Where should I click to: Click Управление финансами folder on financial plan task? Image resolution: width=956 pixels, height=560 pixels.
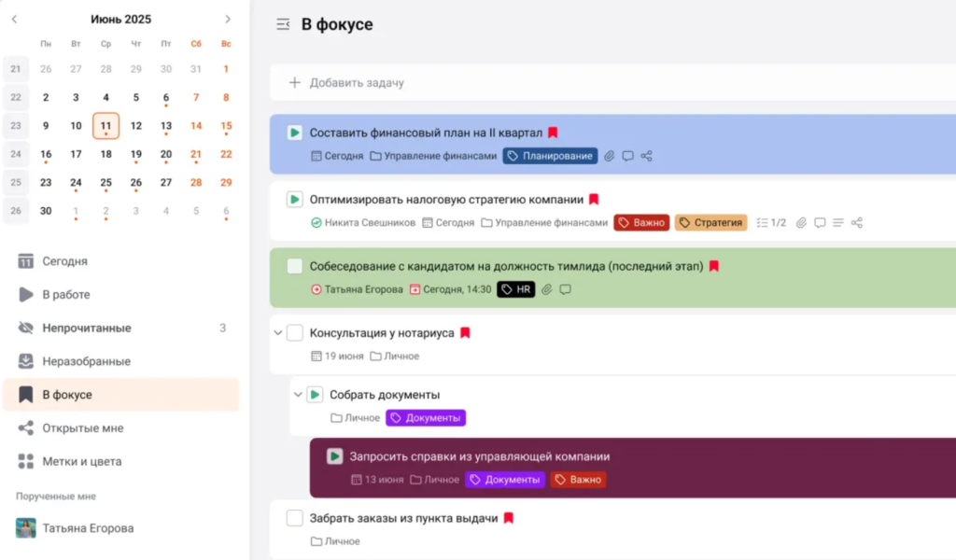pyautogui.click(x=433, y=156)
